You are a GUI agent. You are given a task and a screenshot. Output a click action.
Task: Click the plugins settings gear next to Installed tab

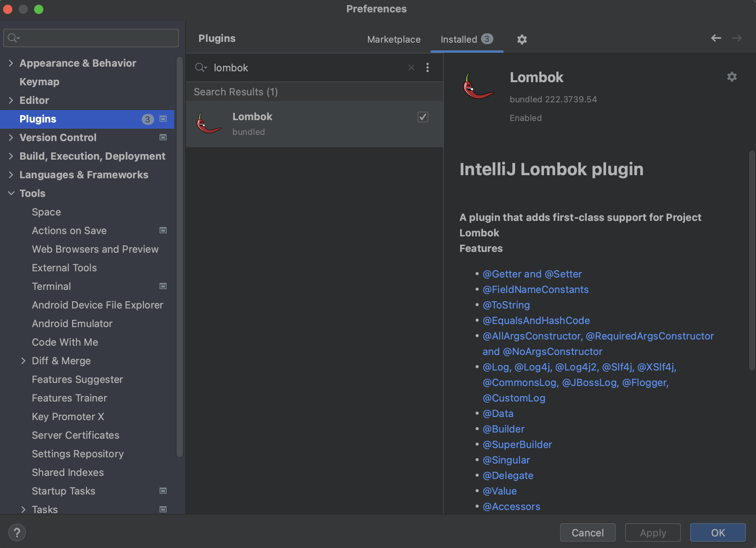coord(522,40)
